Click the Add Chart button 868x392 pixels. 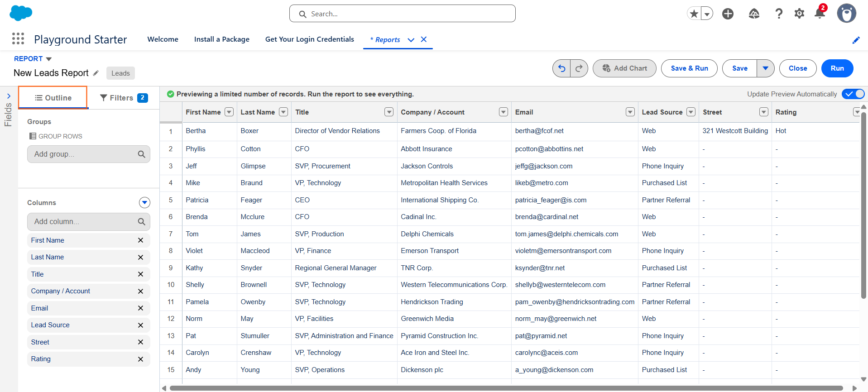(x=624, y=68)
